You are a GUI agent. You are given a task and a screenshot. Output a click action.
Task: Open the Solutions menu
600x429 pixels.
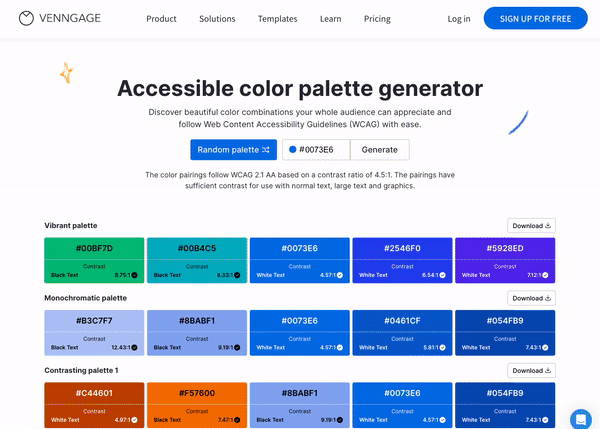click(217, 19)
